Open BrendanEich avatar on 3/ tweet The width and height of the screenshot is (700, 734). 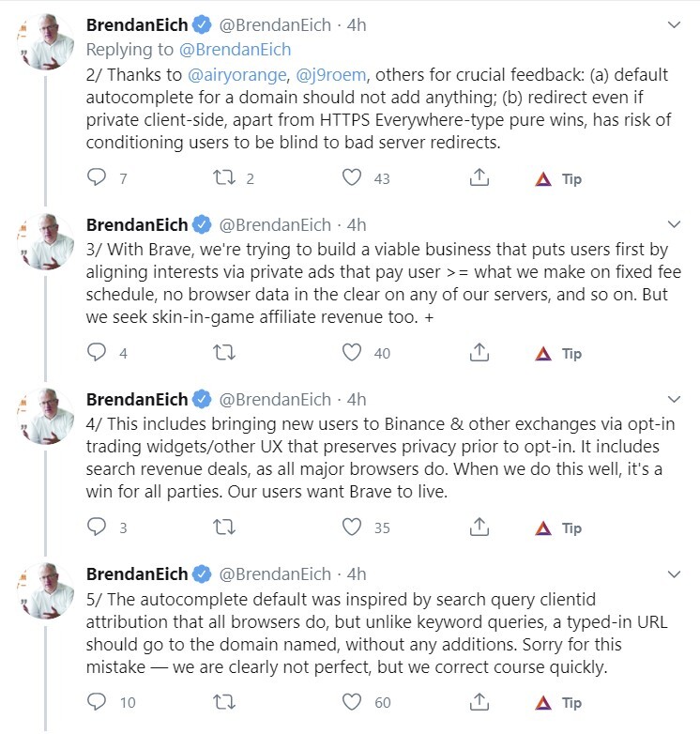coord(45,241)
